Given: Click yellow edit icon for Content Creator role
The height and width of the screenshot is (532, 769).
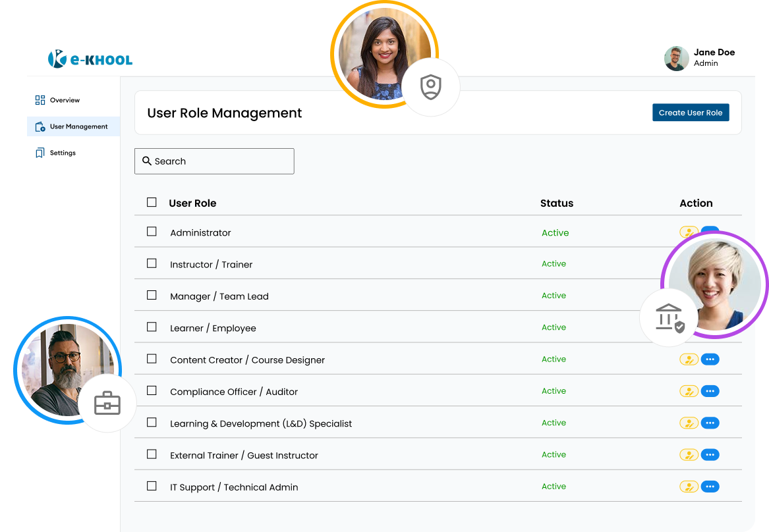Looking at the screenshot, I should tap(689, 359).
